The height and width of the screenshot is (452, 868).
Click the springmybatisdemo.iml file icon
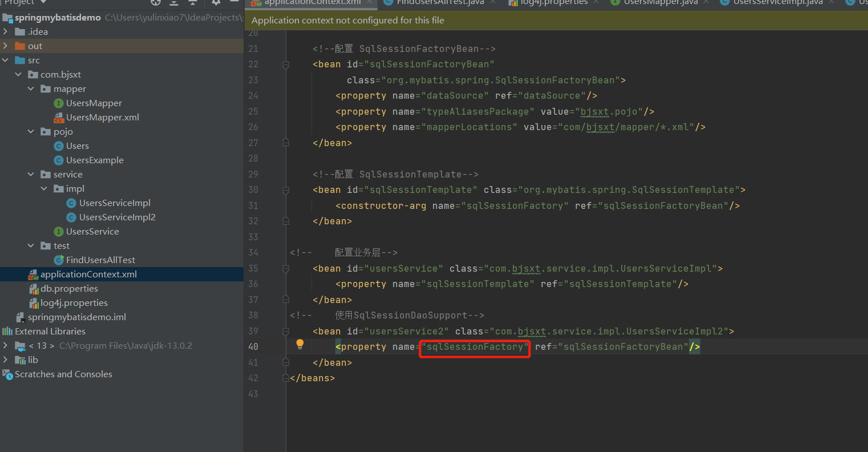(21, 317)
